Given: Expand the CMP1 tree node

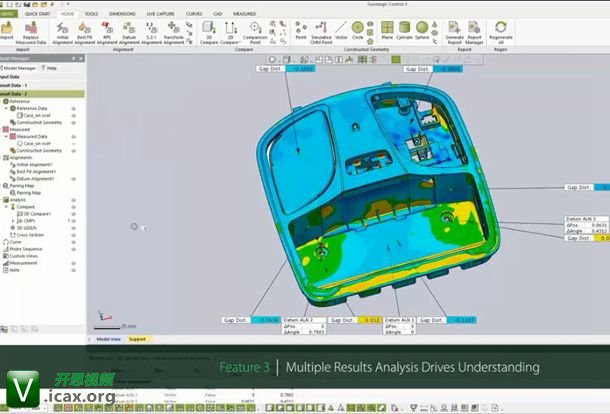Looking at the screenshot, I should click(x=13, y=221).
